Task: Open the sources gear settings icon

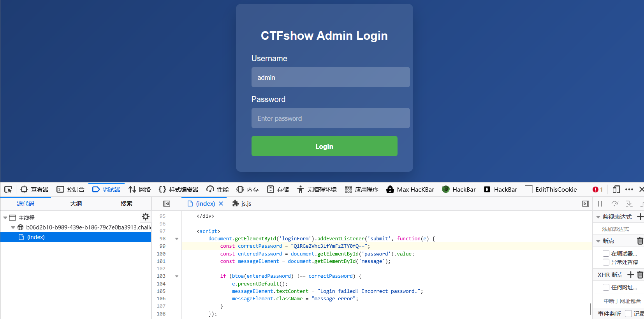Action: point(146,217)
